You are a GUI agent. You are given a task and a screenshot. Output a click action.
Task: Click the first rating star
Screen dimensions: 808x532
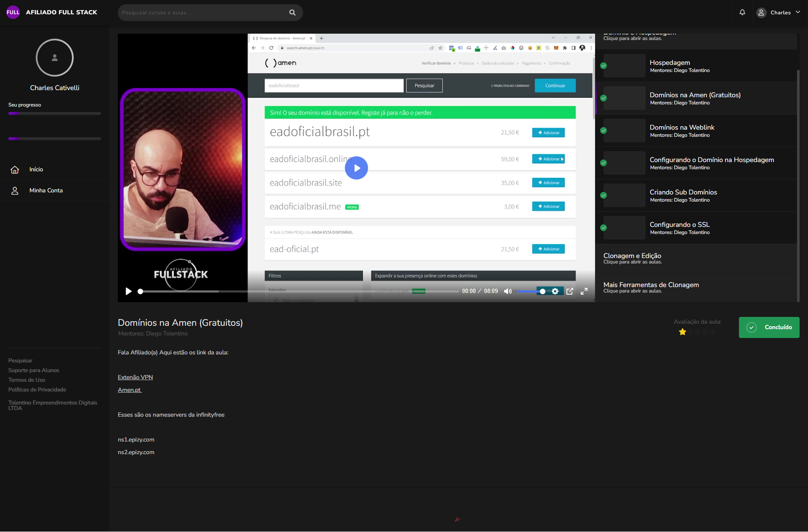[x=683, y=332]
